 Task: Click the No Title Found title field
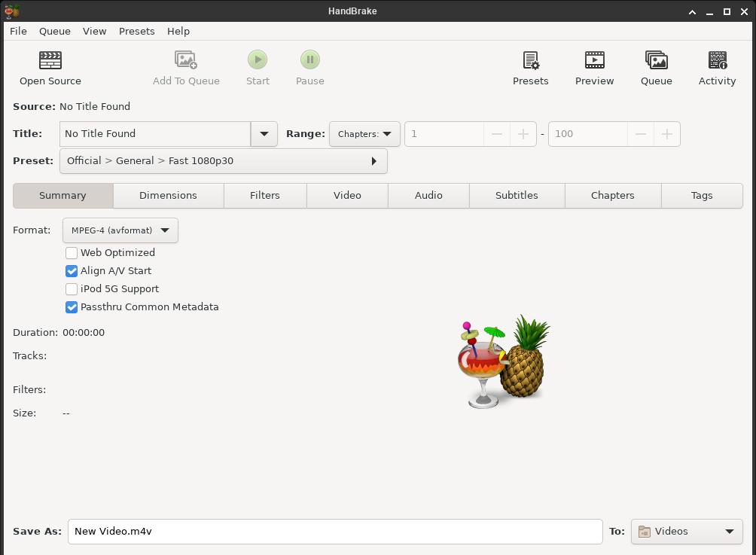tap(155, 133)
